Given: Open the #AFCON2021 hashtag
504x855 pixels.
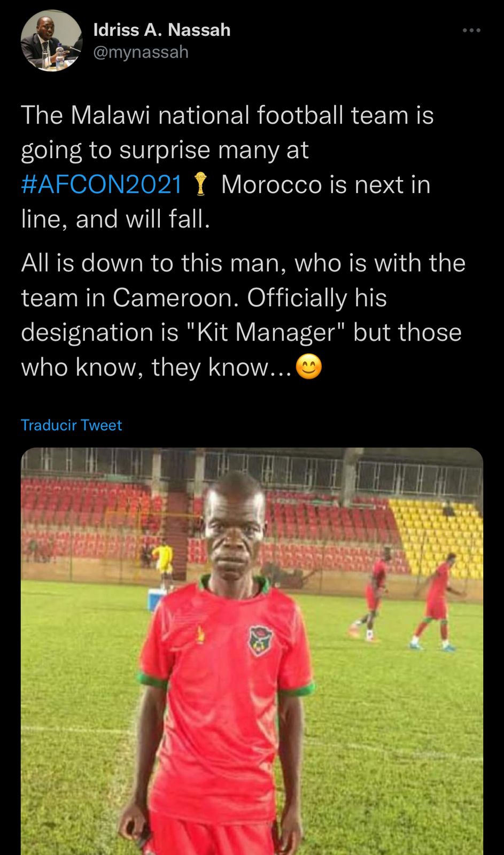Looking at the screenshot, I should coord(102,185).
